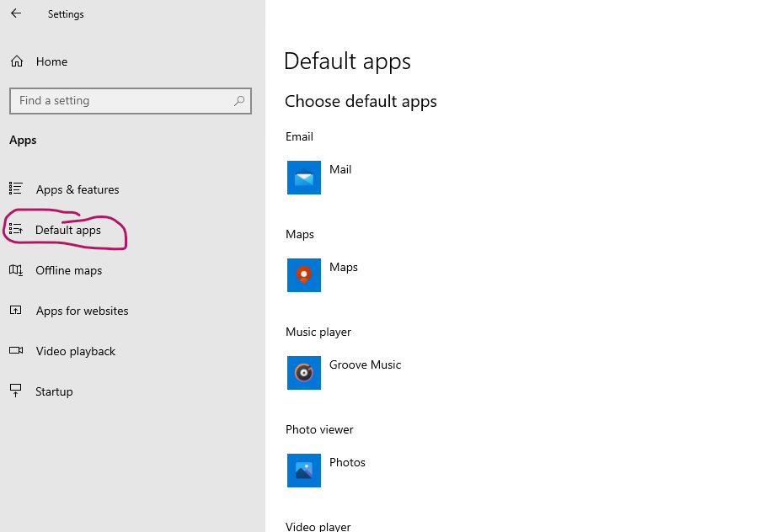Click the Groove Music app icon
Image resolution: width=775 pixels, height=532 pixels.
pos(304,373)
